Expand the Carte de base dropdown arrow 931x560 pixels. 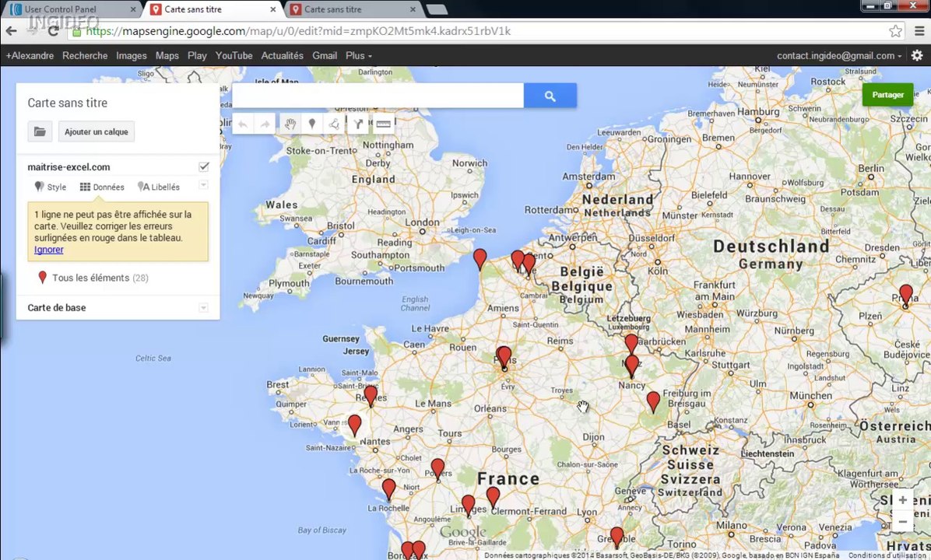point(203,307)
